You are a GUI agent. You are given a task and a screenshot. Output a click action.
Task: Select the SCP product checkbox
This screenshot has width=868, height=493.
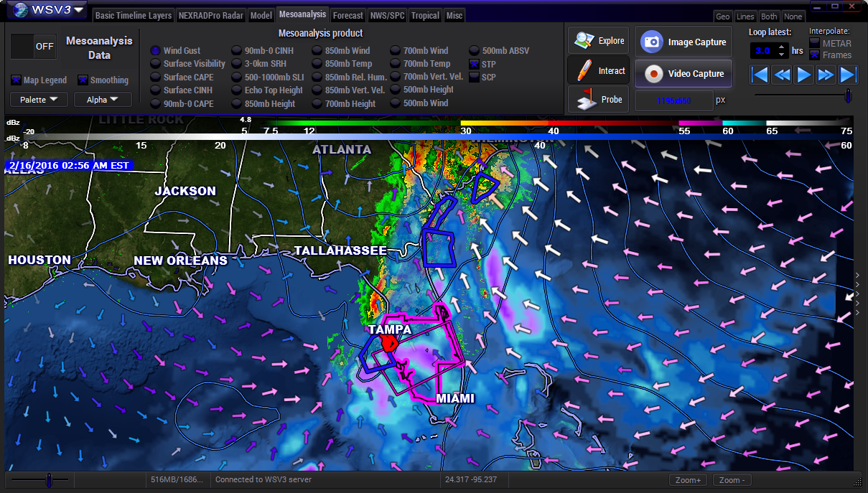coord(474,78)
